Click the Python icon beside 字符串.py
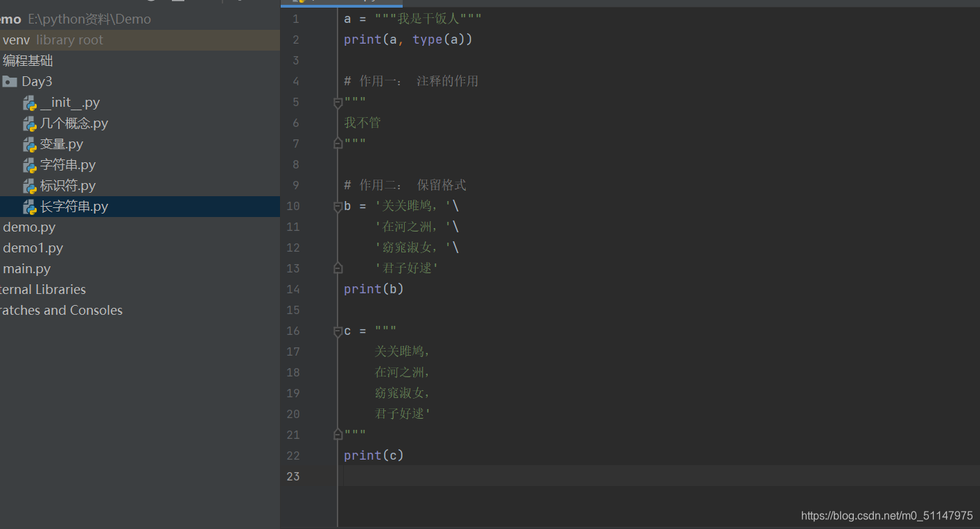 click(29, 165)
